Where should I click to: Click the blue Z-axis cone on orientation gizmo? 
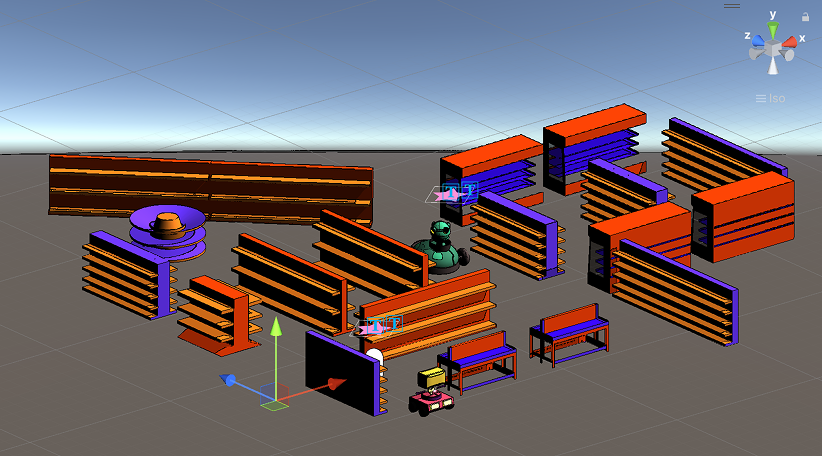[757, 43]
